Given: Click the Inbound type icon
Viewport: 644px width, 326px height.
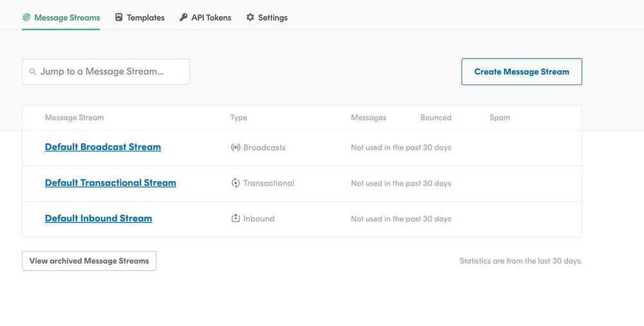Looking at the screenshot, I should [236, 218].
